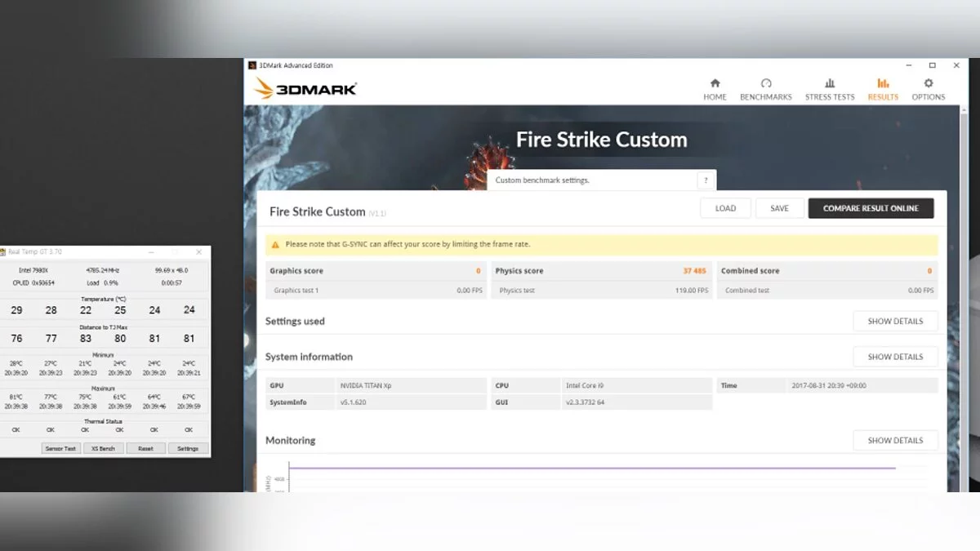Switch to the Stress Tests section
Image resolution: width=980 pixels, height=551 pixels.
(830, 90)
